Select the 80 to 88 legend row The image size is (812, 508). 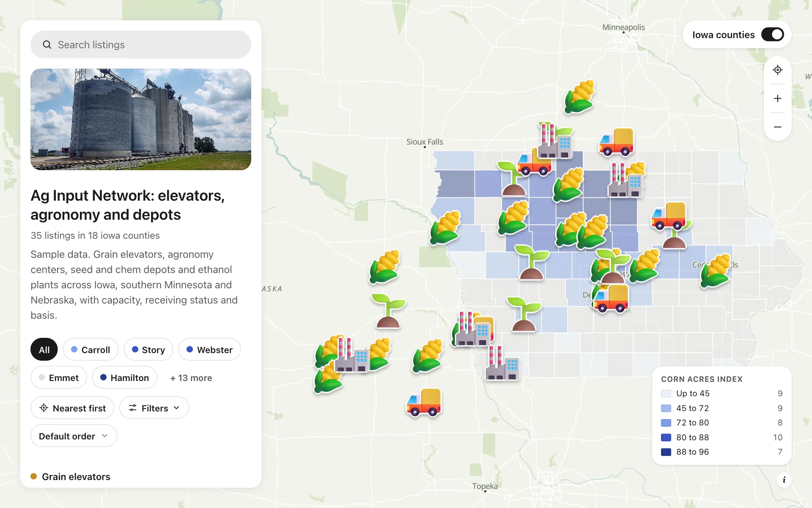[x=721, y=437]
